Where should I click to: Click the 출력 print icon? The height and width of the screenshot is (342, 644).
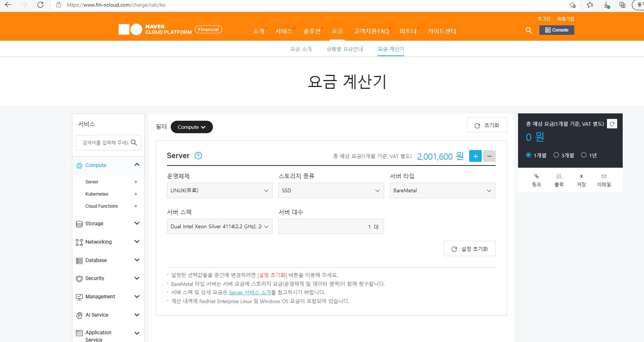559,177
